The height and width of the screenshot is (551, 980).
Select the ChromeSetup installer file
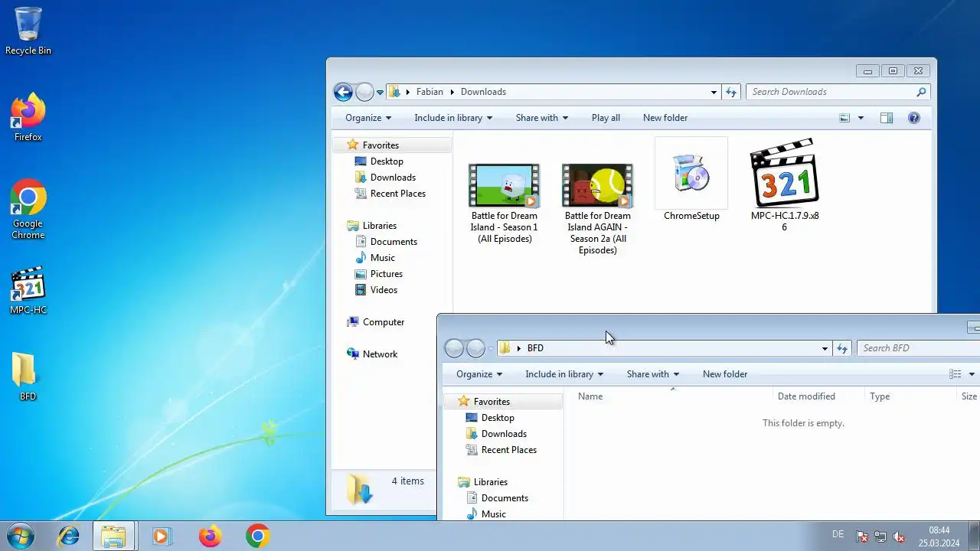coord(691,181)
